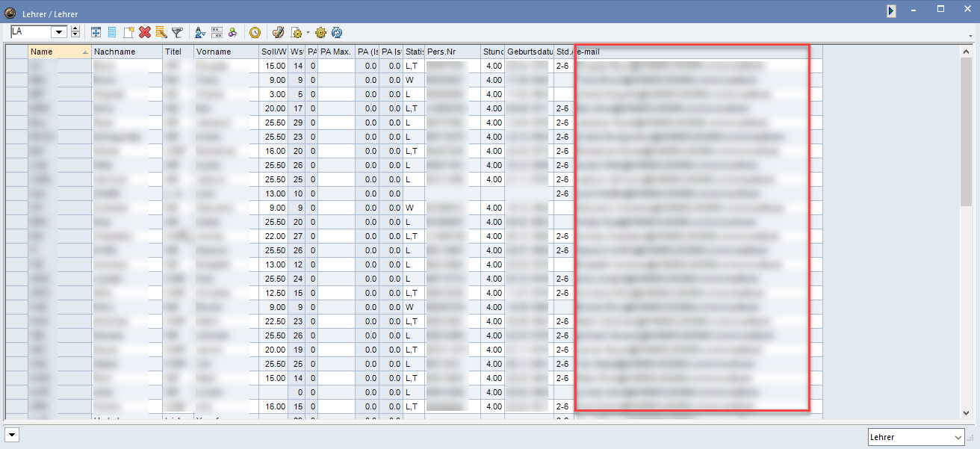Open the gear settings icon
Image resolution: width=980 pixels, height=449 pixels.
321,32
